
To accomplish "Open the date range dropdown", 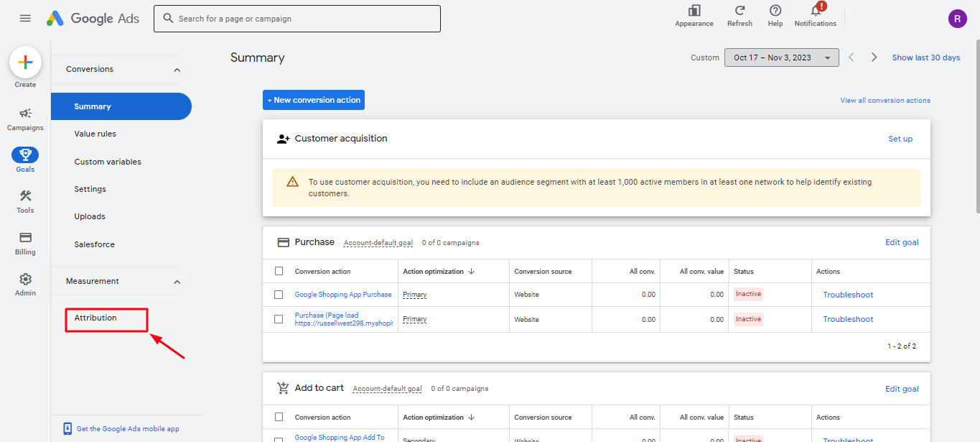I will [781, 57].
